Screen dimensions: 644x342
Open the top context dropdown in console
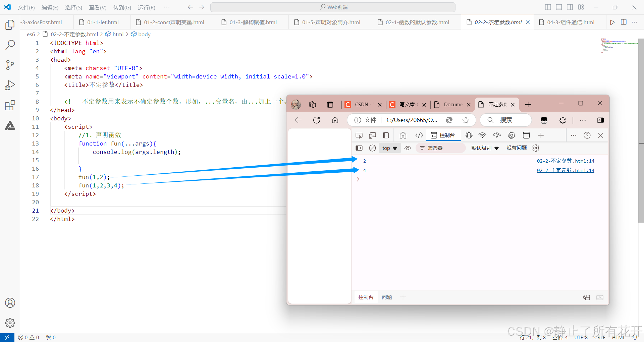390,148
